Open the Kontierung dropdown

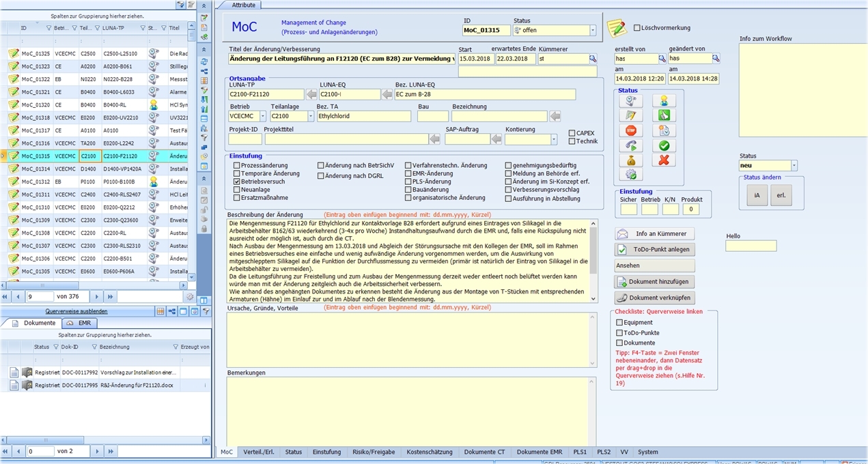554,139
